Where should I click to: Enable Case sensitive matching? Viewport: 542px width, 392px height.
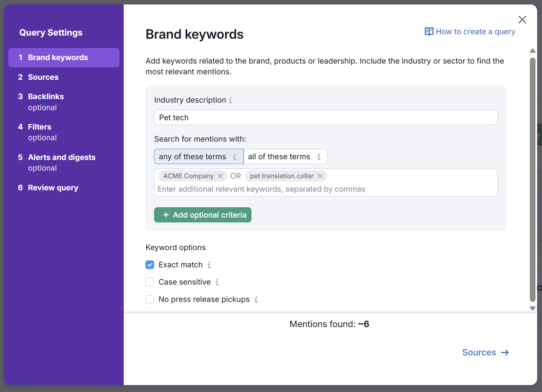click(149, 282)
